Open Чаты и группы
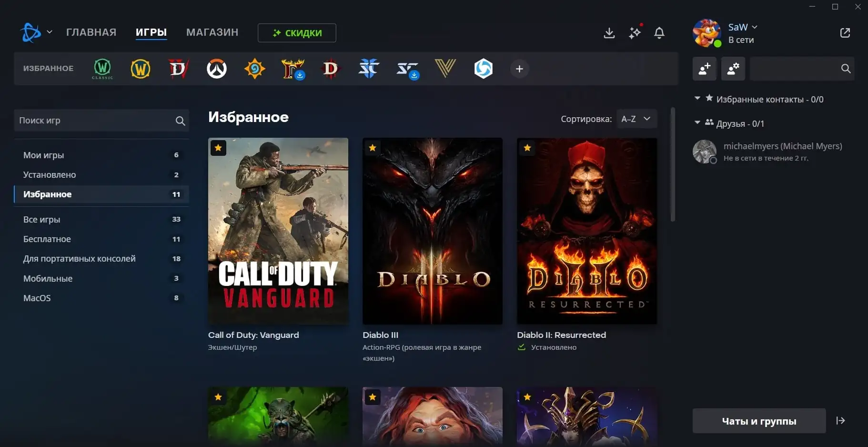 click(x=758, y=421)
